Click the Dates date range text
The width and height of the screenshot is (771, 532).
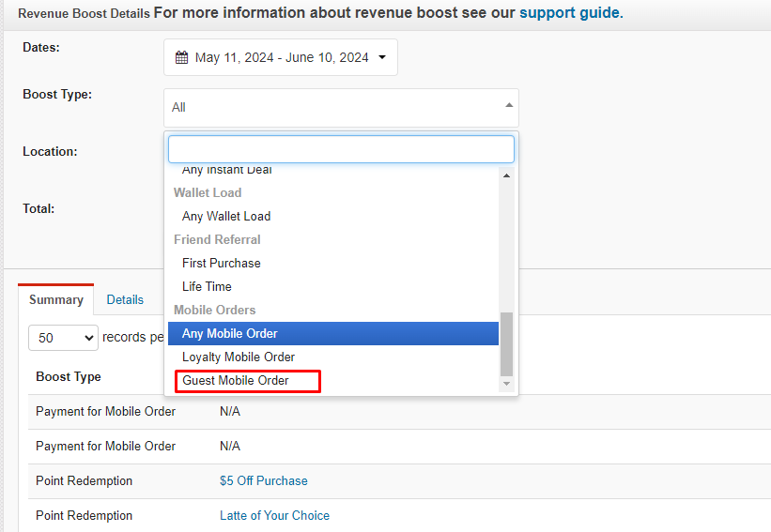pyautogui.click(x=282, y=57)
